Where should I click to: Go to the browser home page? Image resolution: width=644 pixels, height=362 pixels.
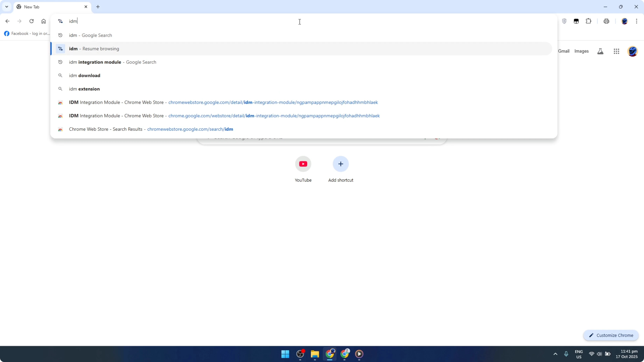coord(44,21)
